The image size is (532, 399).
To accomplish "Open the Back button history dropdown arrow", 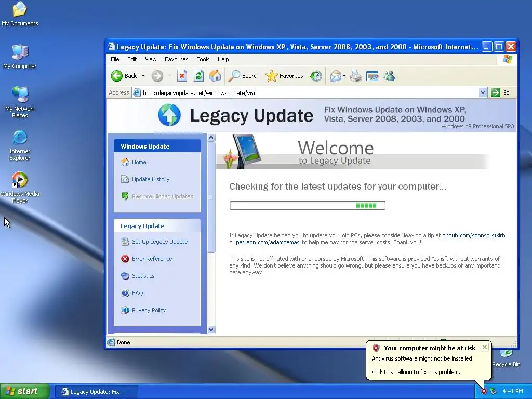I will pyautogui.click(x=143, y=76).
